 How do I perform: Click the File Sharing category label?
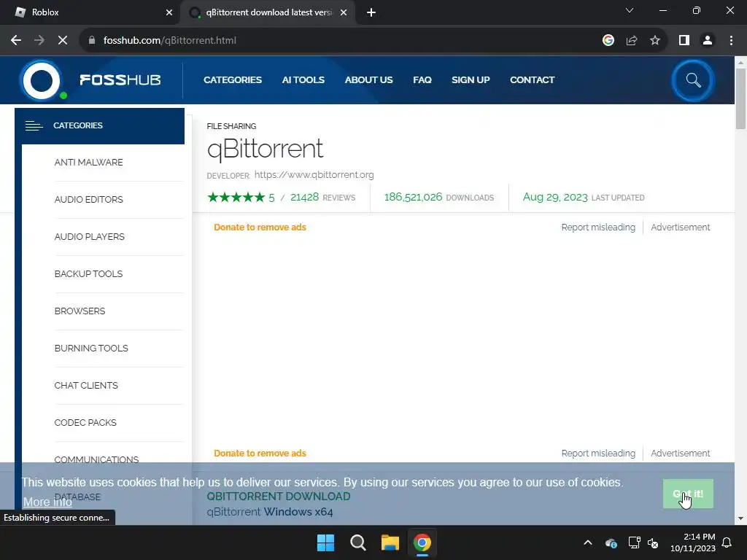coord(231,126)
